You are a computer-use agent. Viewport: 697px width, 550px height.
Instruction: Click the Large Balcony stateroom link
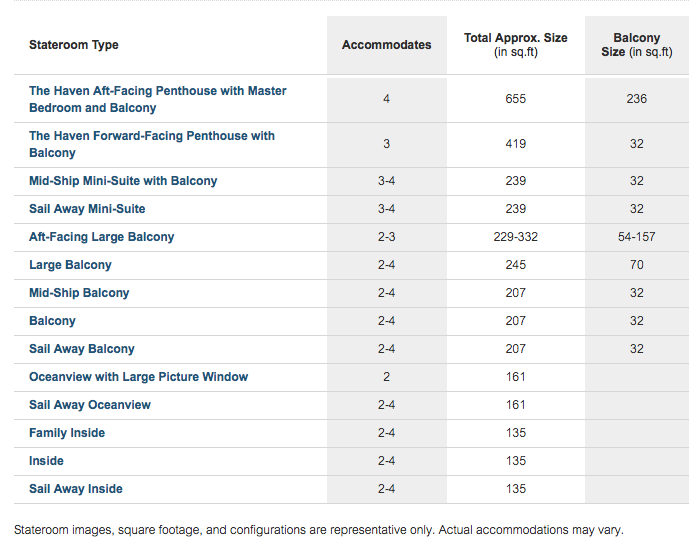tap(70, 265)
